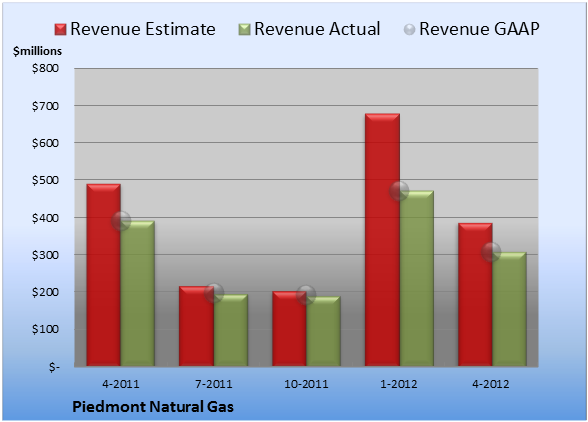This screenshot has width=588, height=422.
Task: Click the red estimate bar for 4-2011
Action: [x=104, y=275]
